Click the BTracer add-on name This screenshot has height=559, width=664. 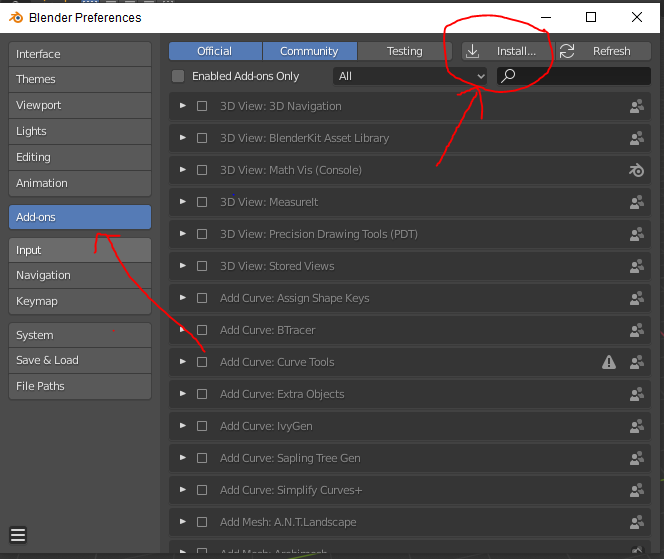coord(267,330)
